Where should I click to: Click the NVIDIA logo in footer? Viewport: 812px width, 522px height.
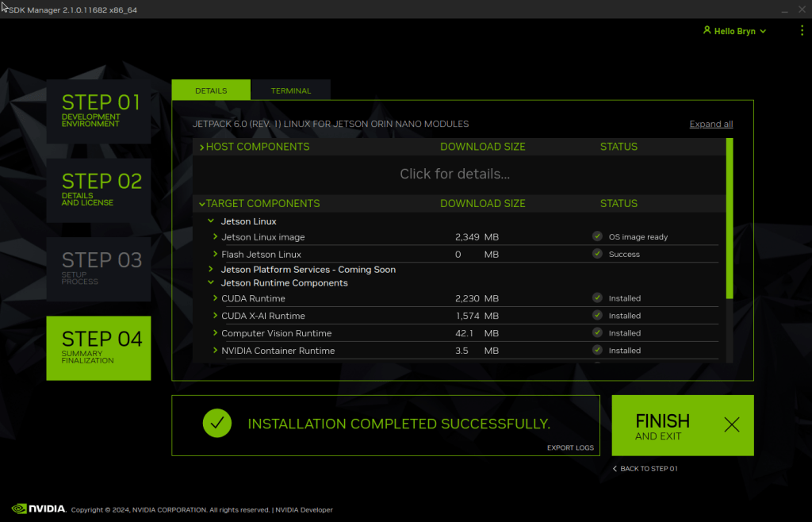pyautogui.click(x=39, y=509)
